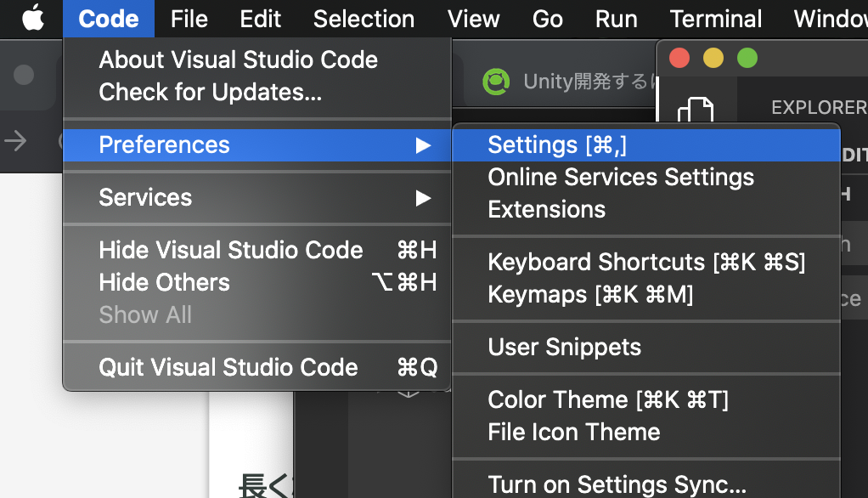This screenshot has width=868, height=498.
Task: Expand the Services submenu arrow
Action: (x=424, y=198)
